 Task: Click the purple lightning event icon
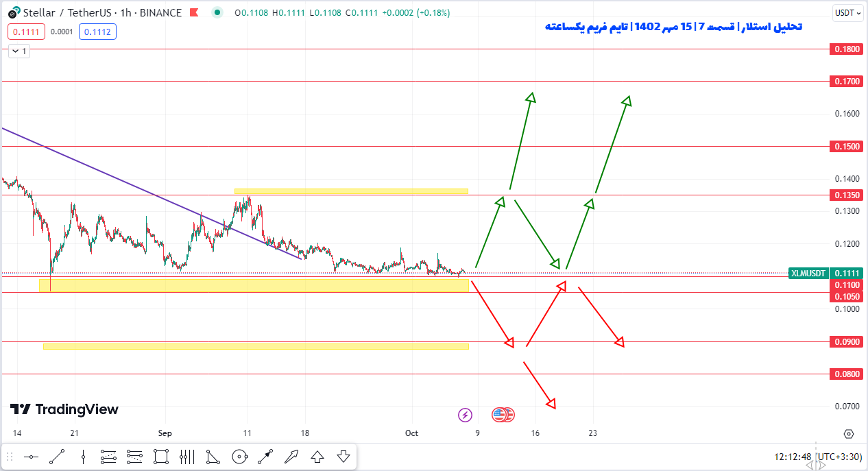(465, 415)
